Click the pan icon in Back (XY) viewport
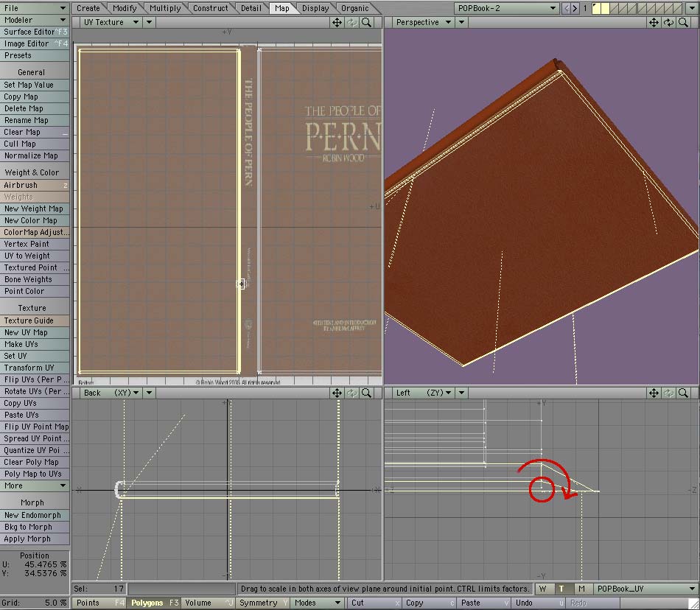 click(337, 393)
